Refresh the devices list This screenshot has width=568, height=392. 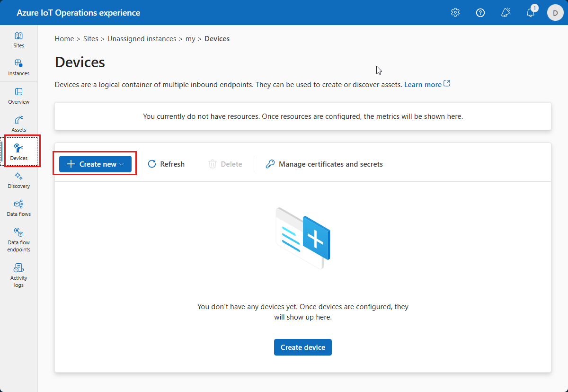click(166, 164)
